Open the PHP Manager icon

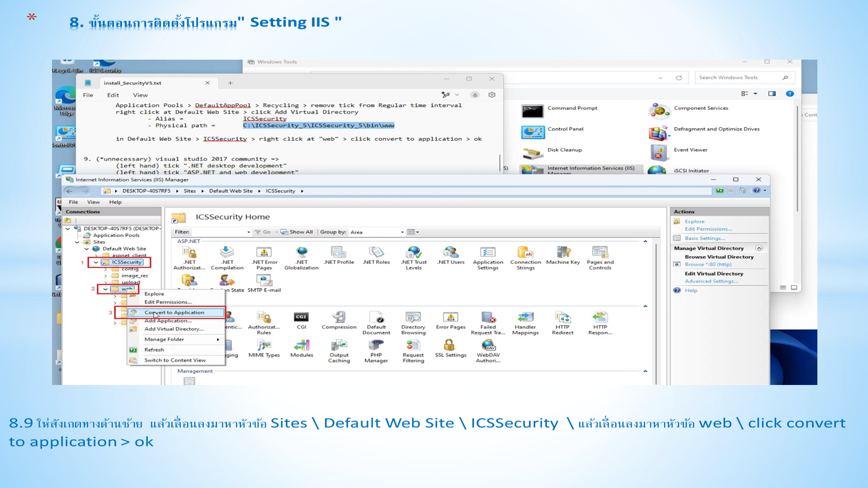[x=376, y=351]
